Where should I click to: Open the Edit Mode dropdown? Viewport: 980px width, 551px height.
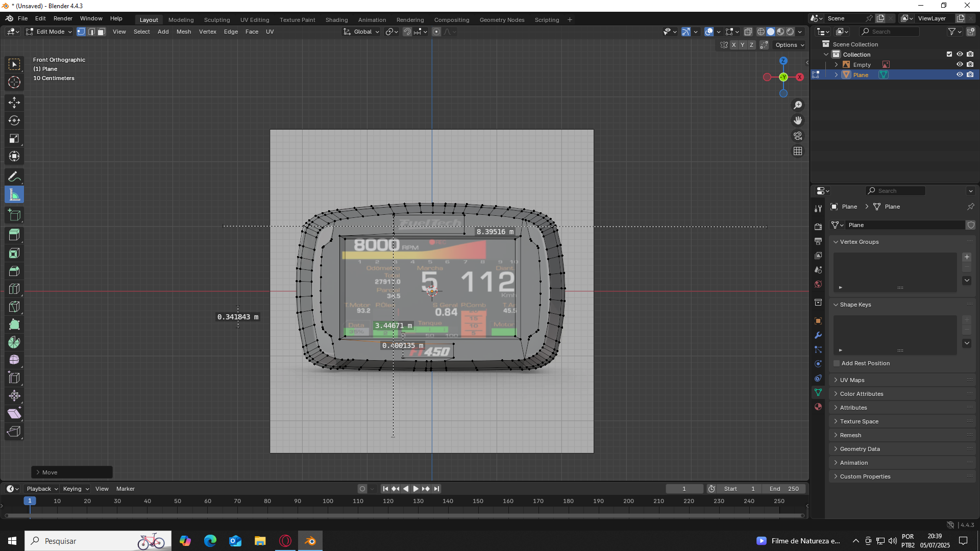click(x=50, y=32)
